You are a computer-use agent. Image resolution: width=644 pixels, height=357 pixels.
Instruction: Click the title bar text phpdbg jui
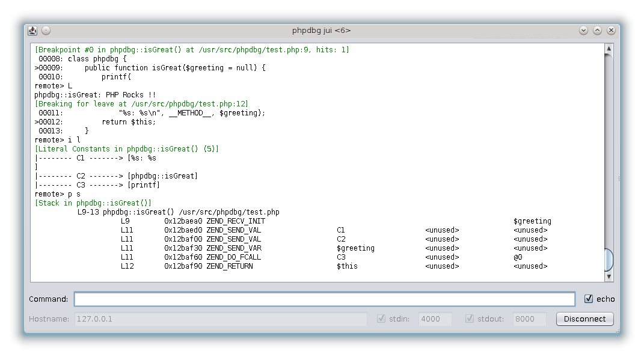[x=321, y=30]
